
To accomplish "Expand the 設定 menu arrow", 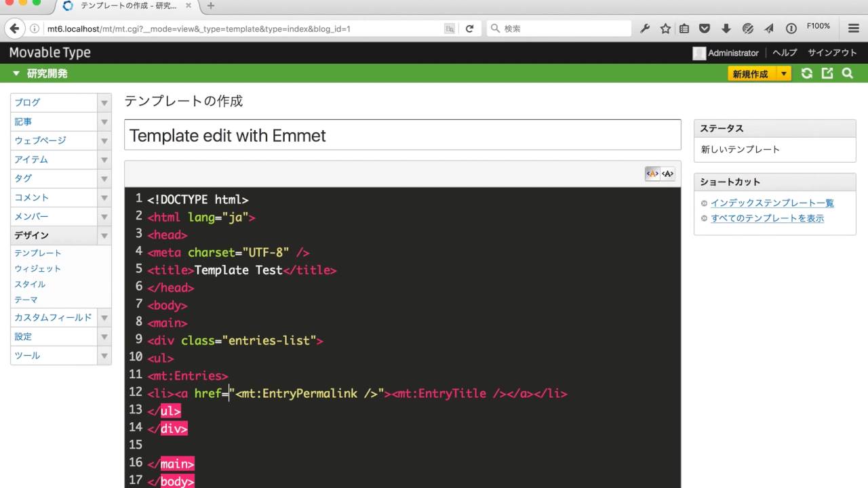I will coord(104,337).
